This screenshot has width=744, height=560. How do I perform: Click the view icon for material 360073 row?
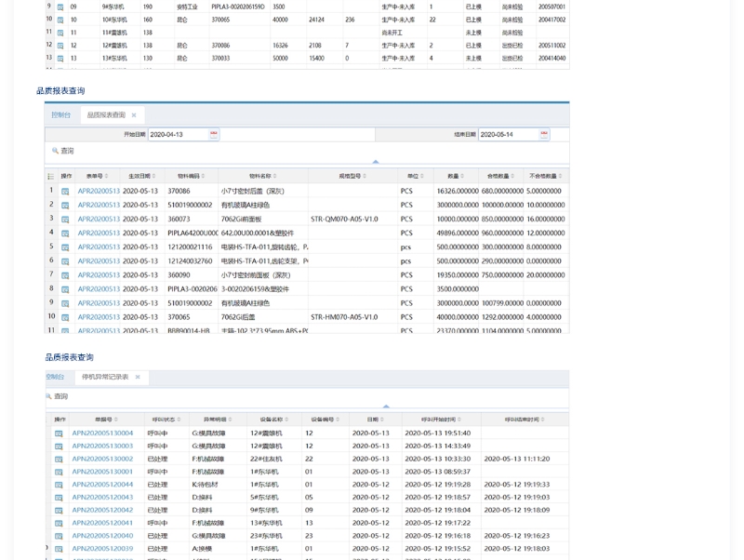(65, 220)
